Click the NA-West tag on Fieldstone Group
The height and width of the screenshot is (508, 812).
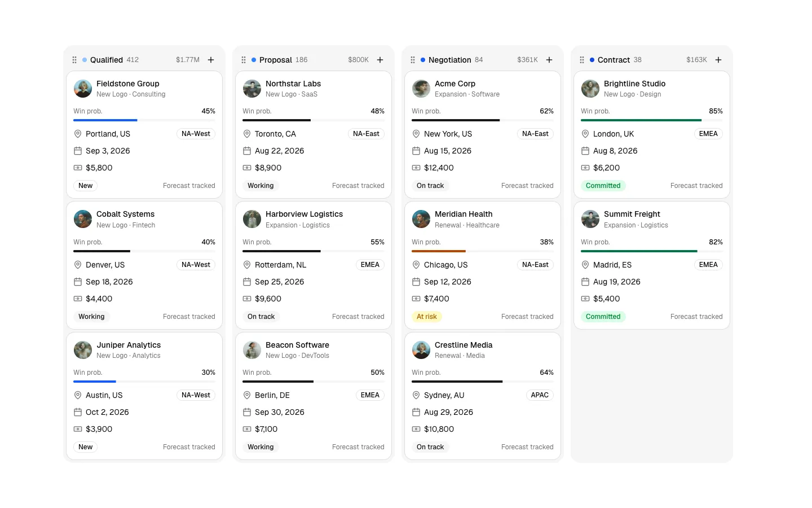pyautogui.click(x=196, y=134)
